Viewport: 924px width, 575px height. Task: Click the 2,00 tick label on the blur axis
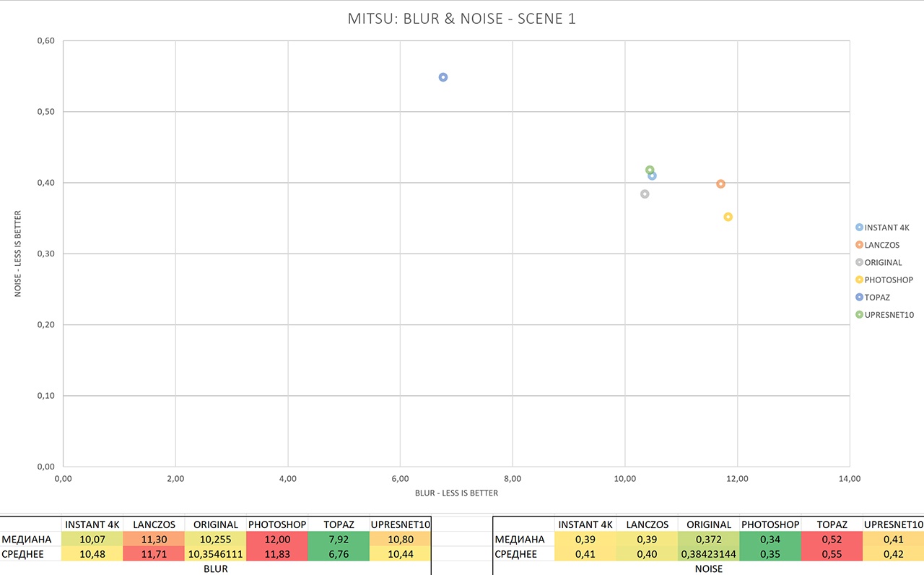[x=175, y=478]
